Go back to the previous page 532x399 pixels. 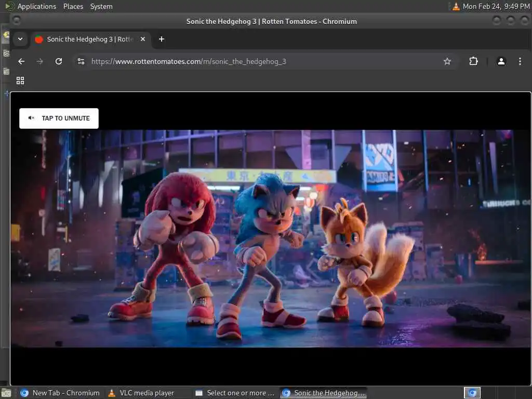(x=21, y=61)
